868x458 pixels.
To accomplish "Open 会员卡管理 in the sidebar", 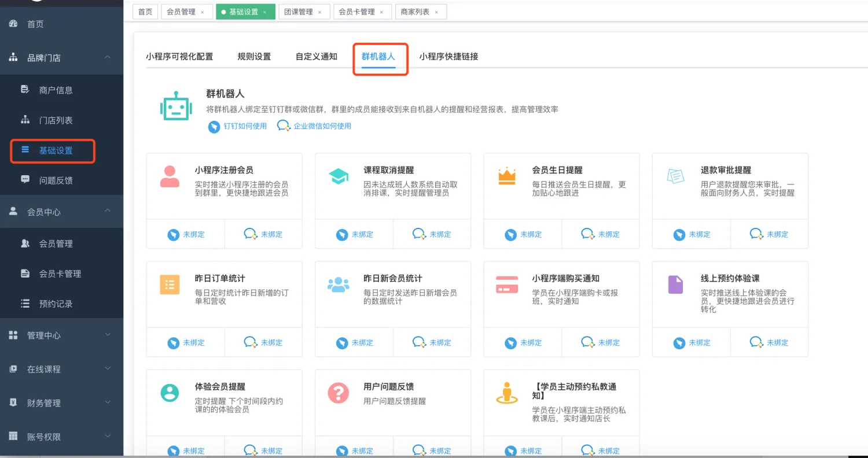I will tap(60, 274).
